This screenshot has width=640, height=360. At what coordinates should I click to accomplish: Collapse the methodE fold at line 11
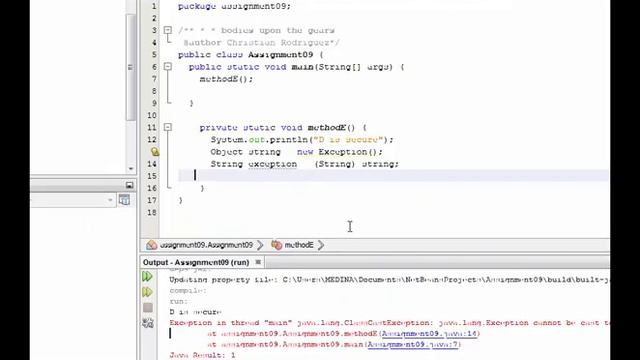(x=167, y=127)
